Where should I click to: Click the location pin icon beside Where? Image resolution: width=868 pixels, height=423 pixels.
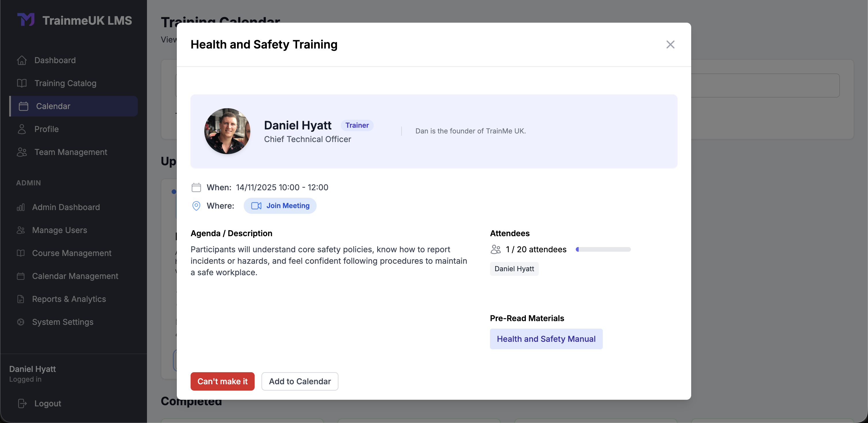[196, 205]
